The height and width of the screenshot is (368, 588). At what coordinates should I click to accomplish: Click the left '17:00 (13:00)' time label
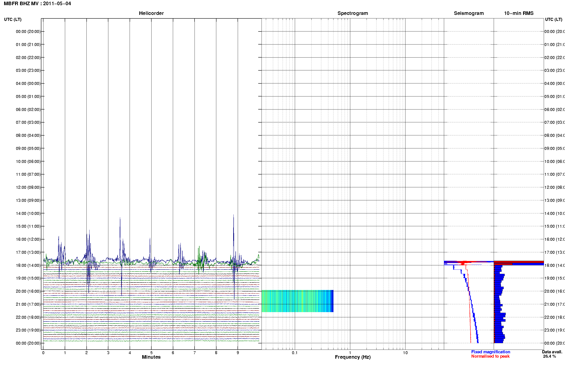[28, 252]
